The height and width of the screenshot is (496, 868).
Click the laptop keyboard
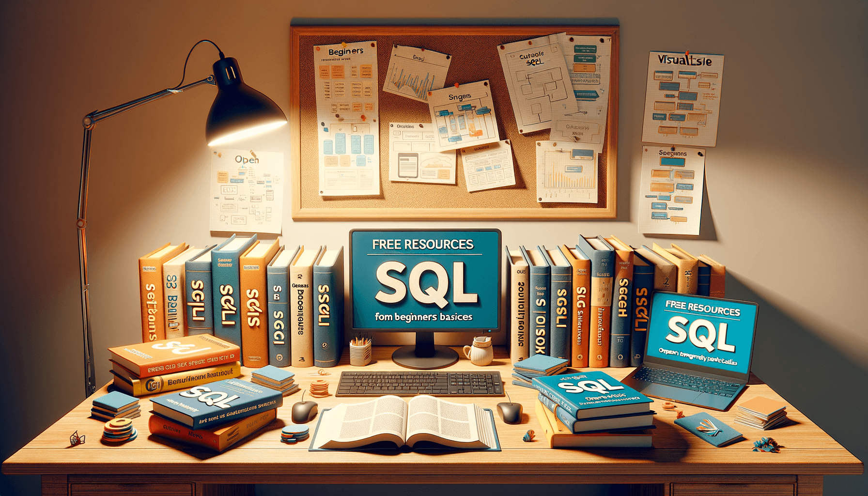click(x=689, y=383)
